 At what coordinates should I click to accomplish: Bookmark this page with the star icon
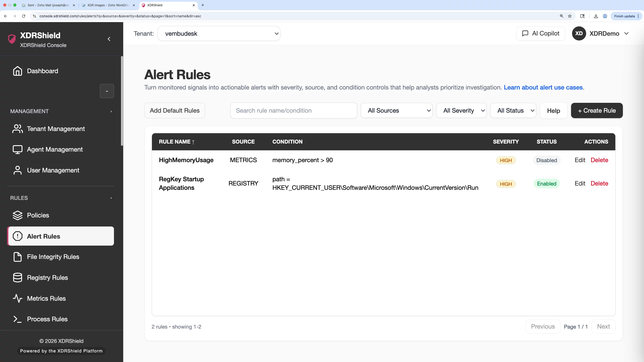(x=570, y=16)
